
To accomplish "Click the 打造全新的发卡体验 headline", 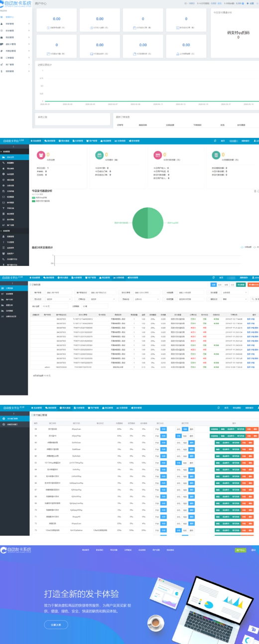I will (x=81, y=594).
